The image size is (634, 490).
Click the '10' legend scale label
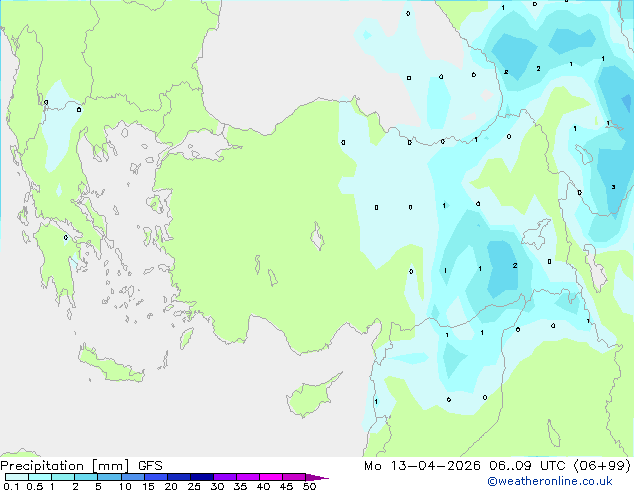pos(125,486)
